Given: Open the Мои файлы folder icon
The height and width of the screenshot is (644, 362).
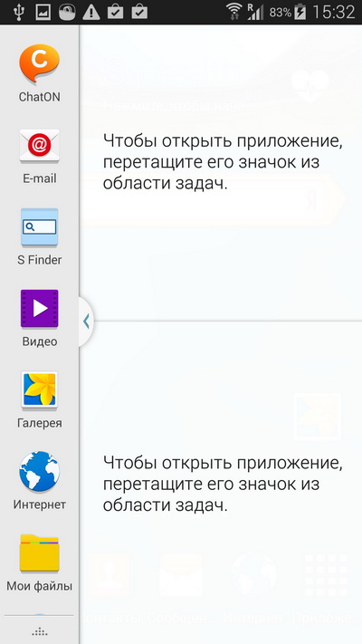Looking at the screenshot, I should click(40, 553).
